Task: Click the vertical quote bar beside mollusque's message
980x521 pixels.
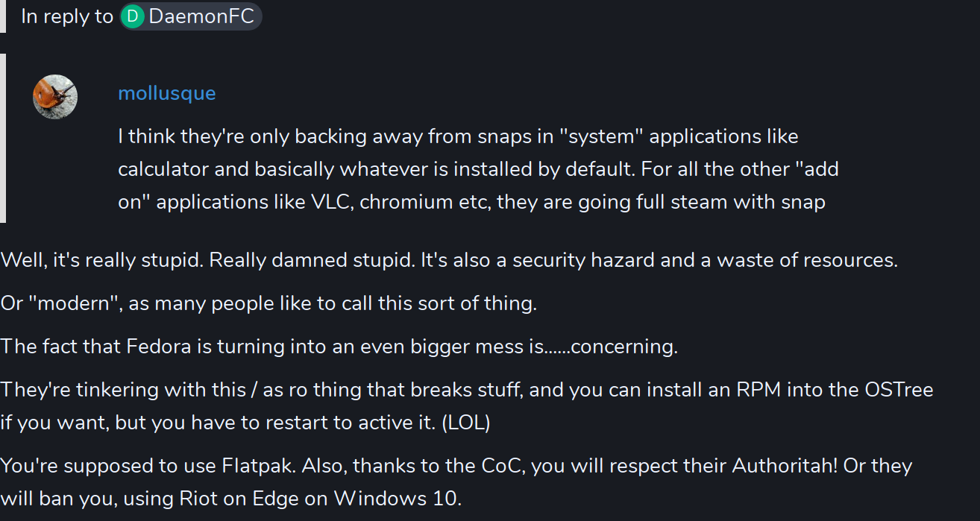Action: tap(3, 138)
